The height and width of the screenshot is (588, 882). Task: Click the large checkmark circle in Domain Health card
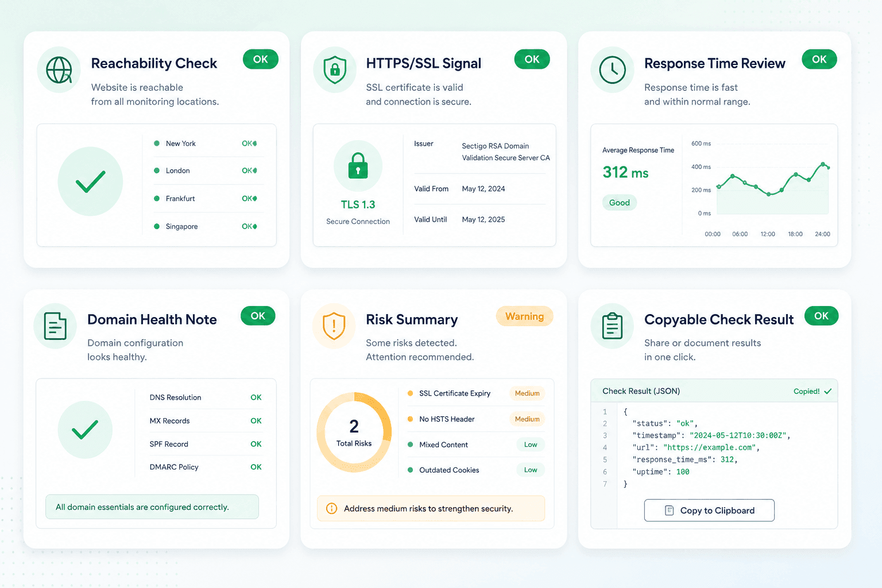85,430
